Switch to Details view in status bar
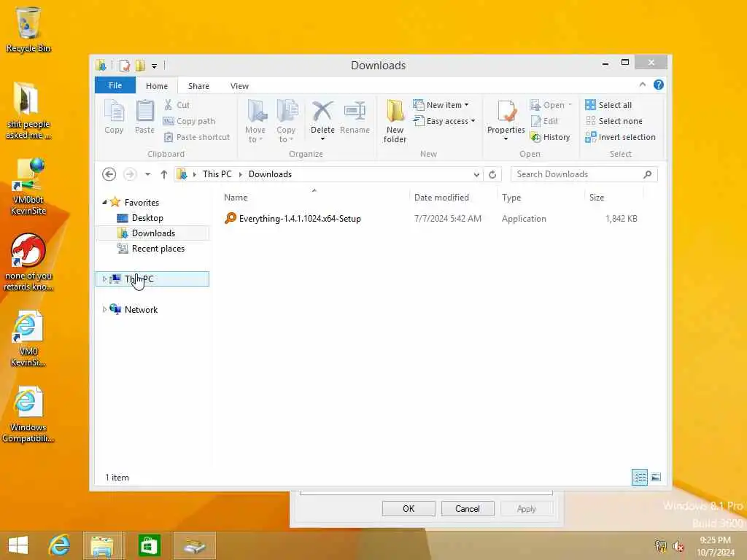Viewport: 747px width, 560px height. coord(639,477)
